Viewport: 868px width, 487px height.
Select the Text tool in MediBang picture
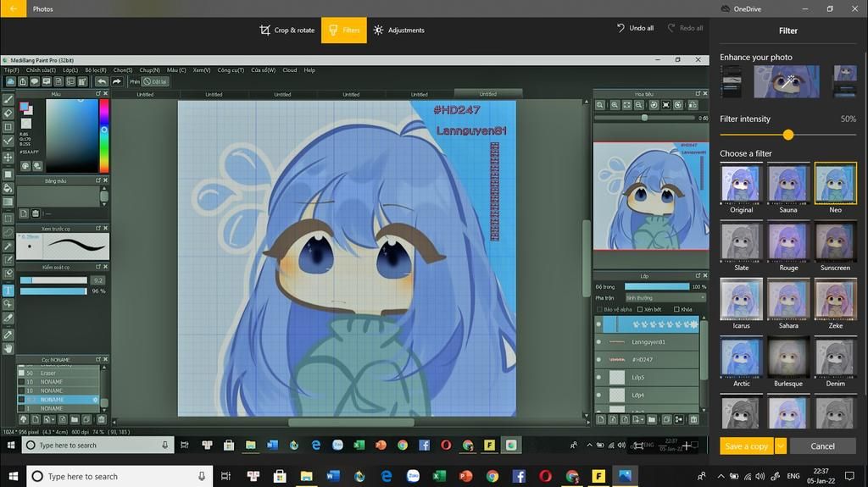point(8,290)
